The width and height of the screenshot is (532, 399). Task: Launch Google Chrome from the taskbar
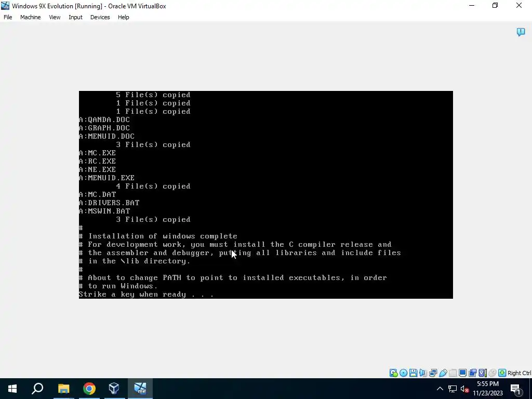pyautogui.click(x=89, y=389)
